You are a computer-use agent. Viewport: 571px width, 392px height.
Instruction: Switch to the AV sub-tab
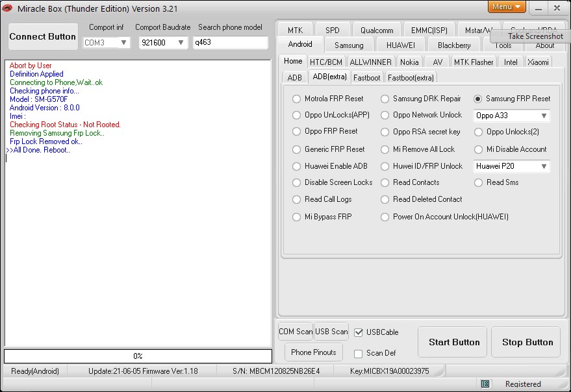click(437, 62)
